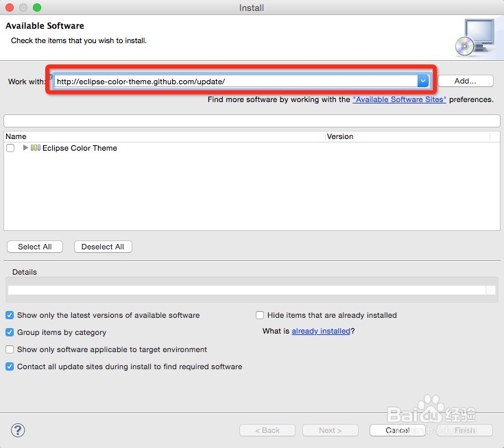Toggle Contact all update sites checkbox
The height and width of the screenshot is (448, 504).
pyautogui.click(x=10, y=366)
